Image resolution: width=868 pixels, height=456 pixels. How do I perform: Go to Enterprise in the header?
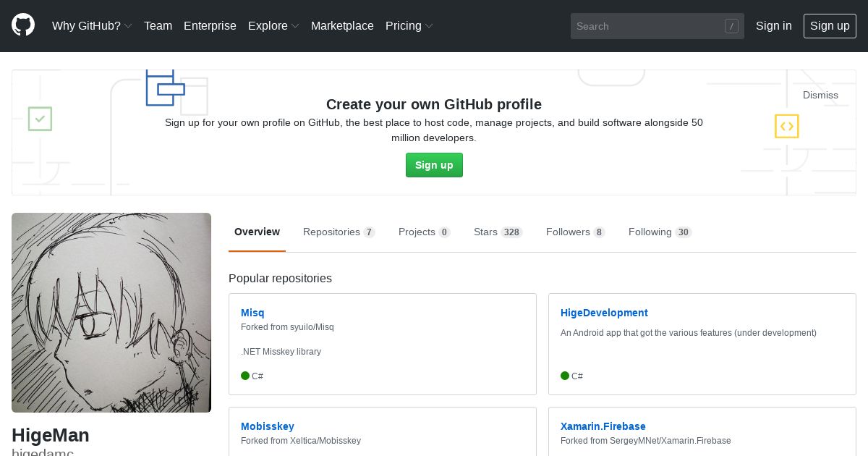(x=210, y=26)
